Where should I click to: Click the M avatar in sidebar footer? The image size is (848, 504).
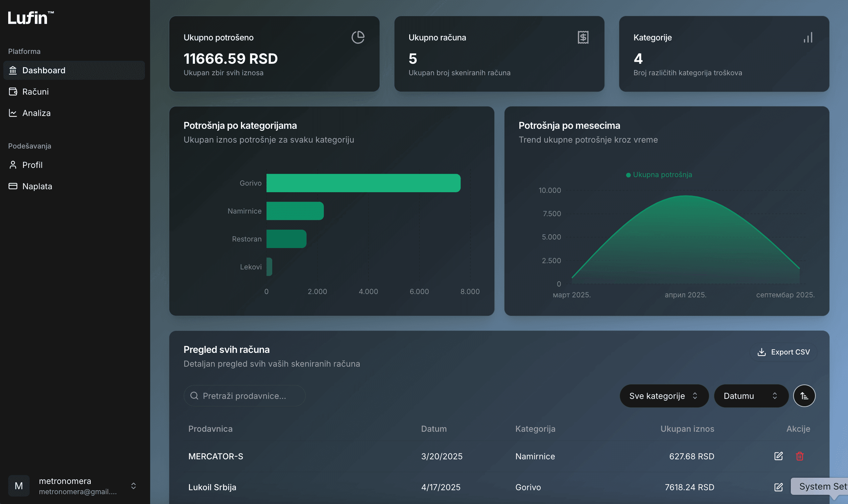tap(19, 486)
